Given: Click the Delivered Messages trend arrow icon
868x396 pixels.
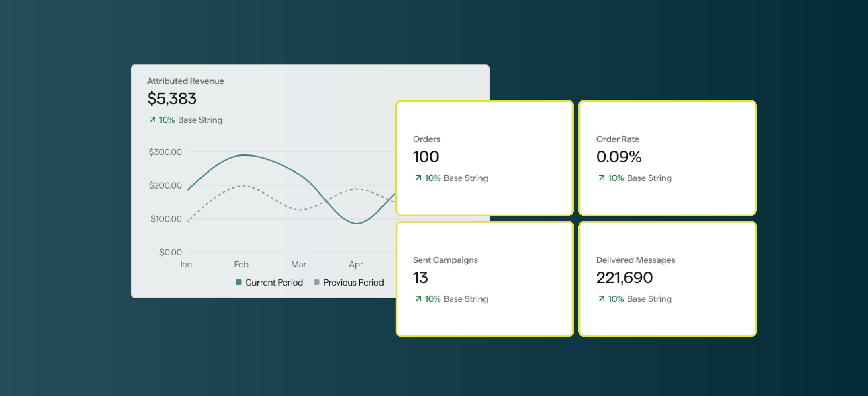Looking at the screenshot, I should pos(601,298).
